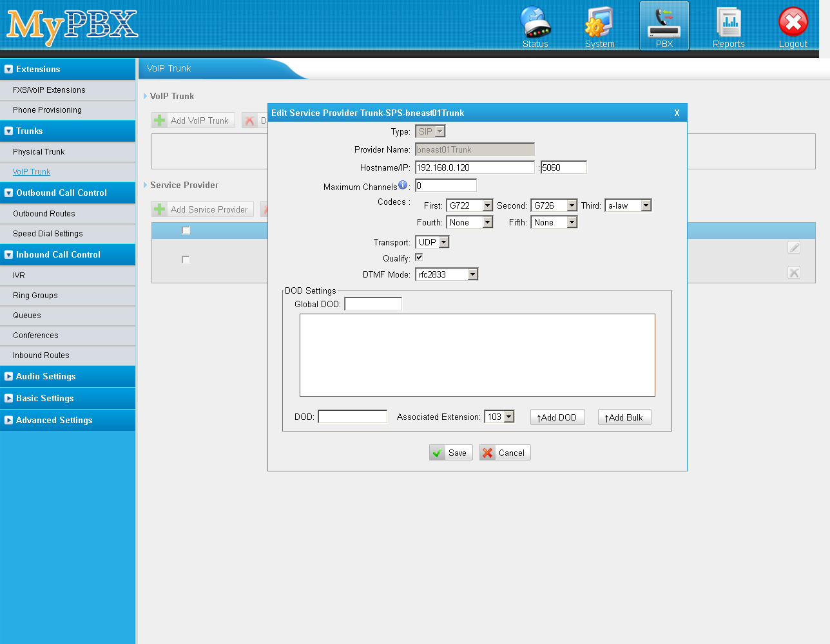
Task: Toggle the Qualify checkbox
Action: 419,257
